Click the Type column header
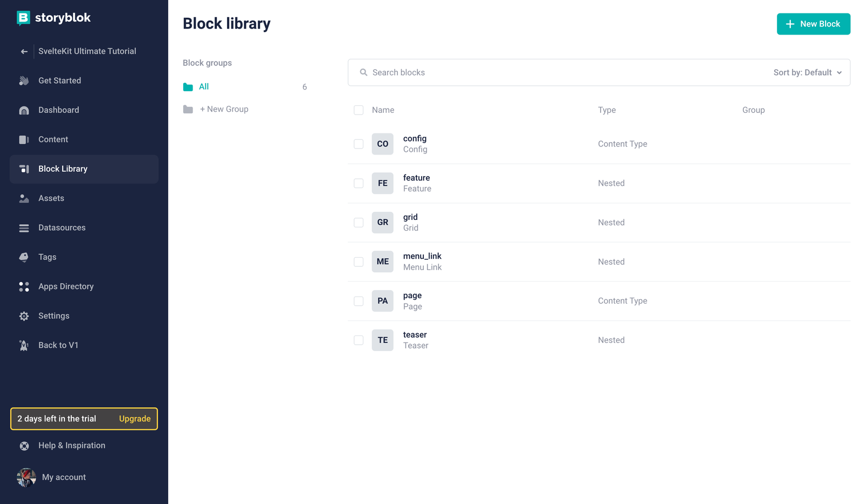Viewport: 865px width, 504px height. [x=607, y=110]
